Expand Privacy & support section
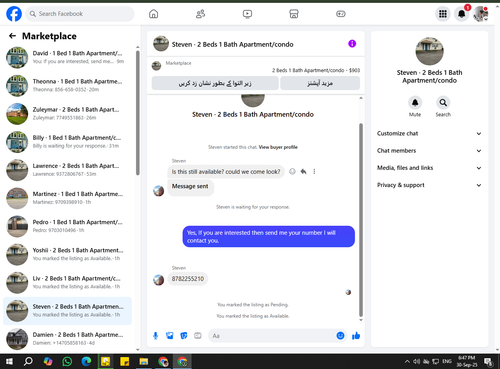Screen dimensions: 500x369 click(429, 185)
